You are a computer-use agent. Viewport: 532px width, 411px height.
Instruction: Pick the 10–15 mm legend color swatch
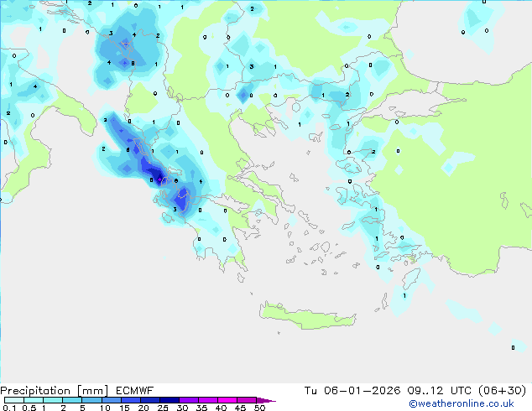(111, 400)
